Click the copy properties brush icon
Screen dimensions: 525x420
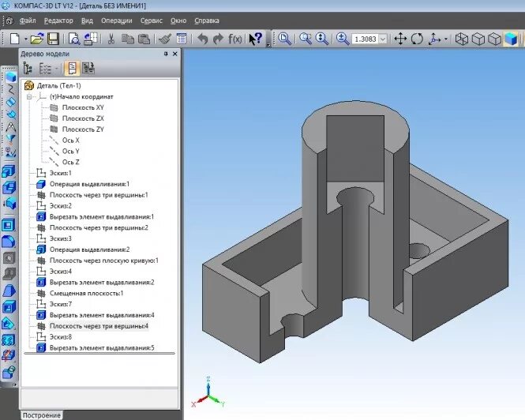[x=165, y=39]
